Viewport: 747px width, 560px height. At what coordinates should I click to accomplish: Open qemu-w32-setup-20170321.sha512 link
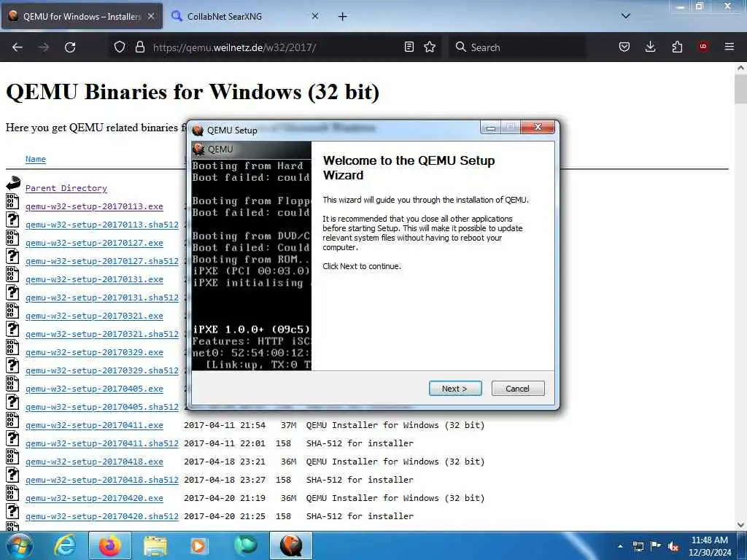102,334
